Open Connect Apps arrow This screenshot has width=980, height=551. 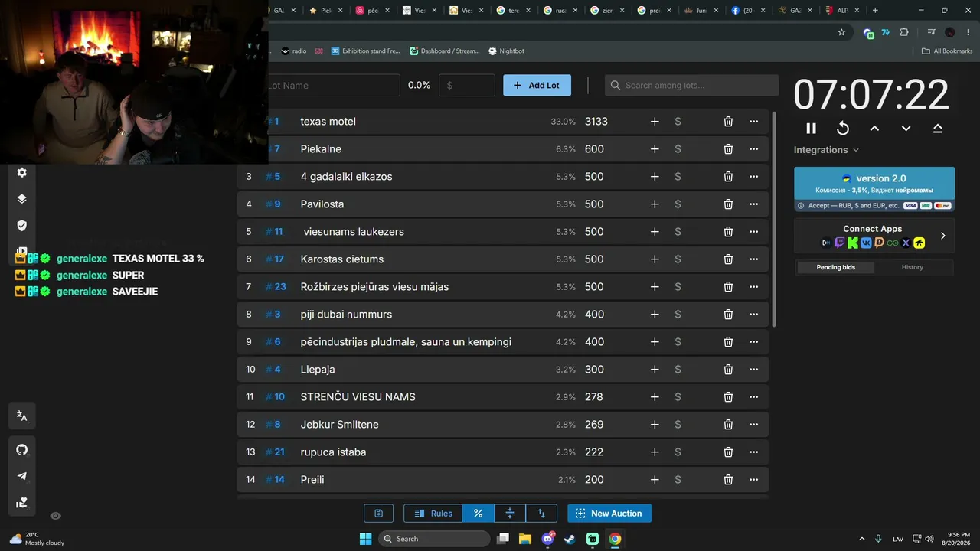tap(942, 236)
